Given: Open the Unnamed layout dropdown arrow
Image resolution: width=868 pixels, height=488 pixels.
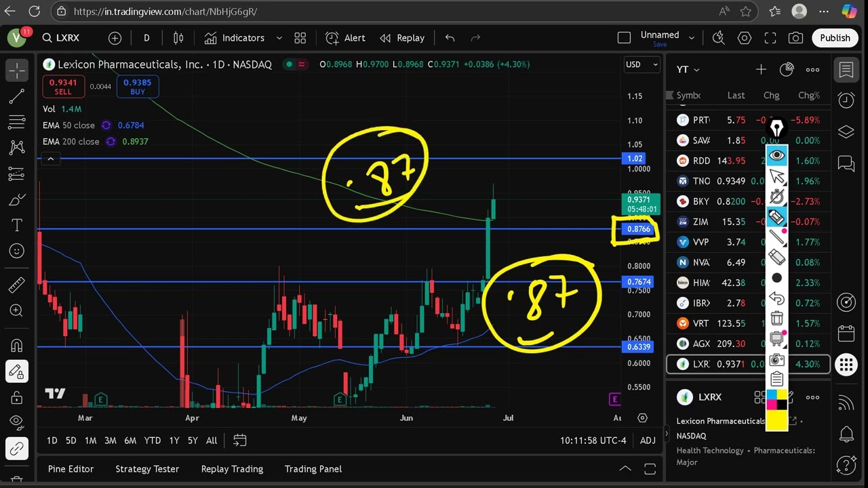Looking at the screenshot, I should pos(692,38).
